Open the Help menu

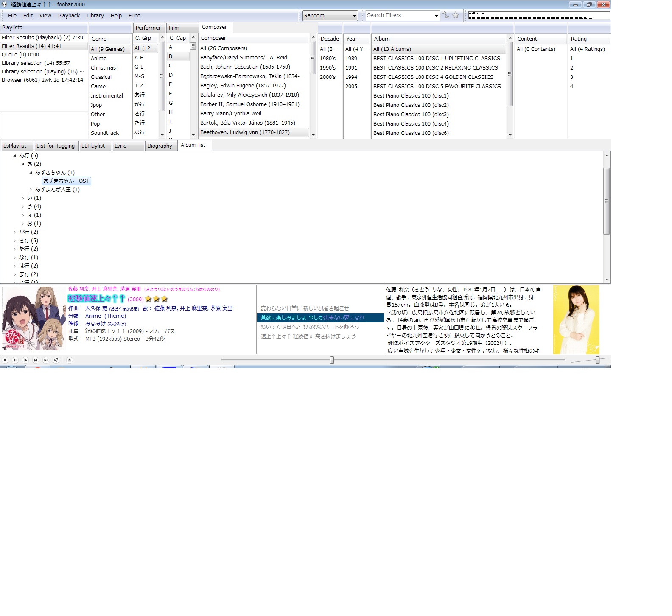[x=116, y=16]
